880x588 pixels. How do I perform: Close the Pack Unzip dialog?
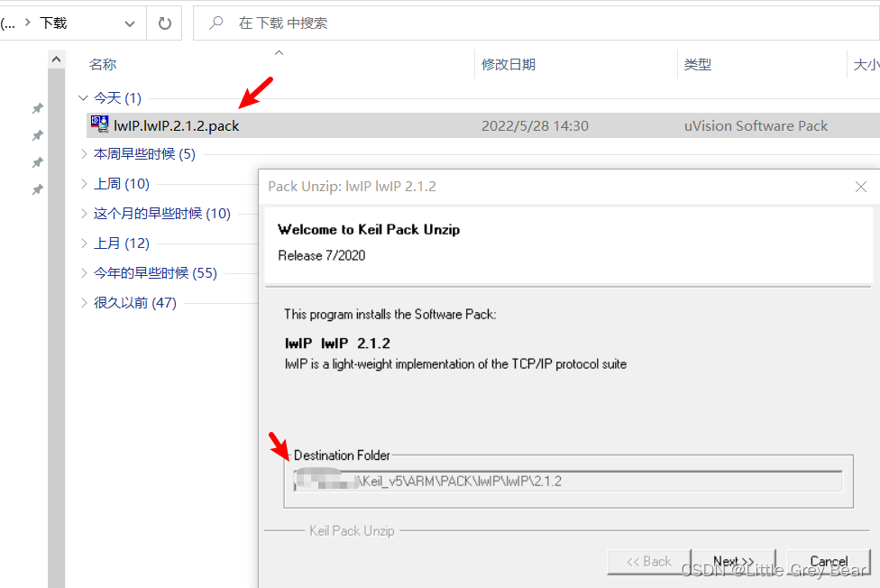[861, 187]
